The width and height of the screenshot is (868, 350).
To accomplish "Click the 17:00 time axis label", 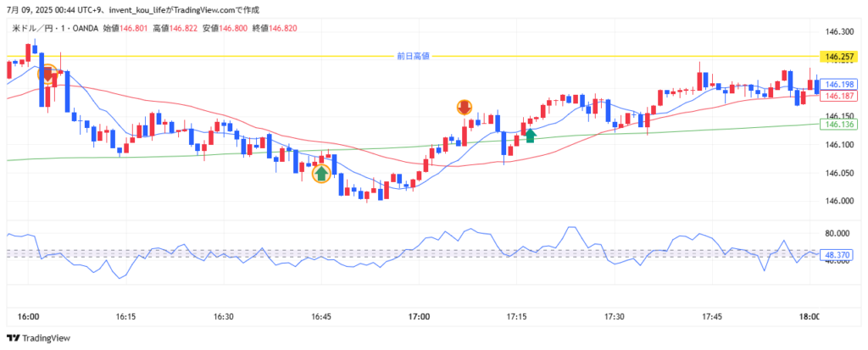I will point(419,317).
